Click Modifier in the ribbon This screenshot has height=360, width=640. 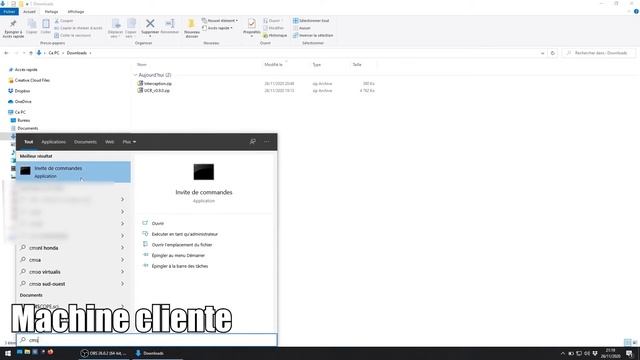[x=273, y=28]
